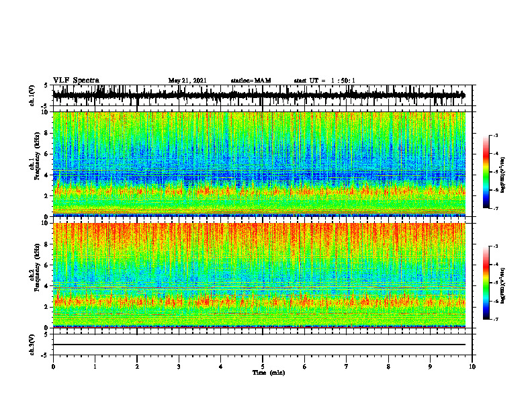
Task: Click the "-7" tick on ch.2 colorbar
Action: 496,319
